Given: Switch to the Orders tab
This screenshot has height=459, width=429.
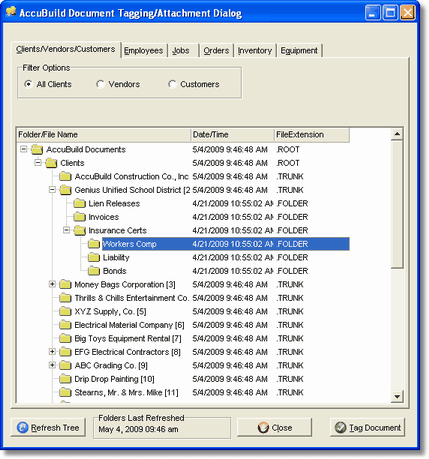Looking at the screenshot, I should [216, 51].
